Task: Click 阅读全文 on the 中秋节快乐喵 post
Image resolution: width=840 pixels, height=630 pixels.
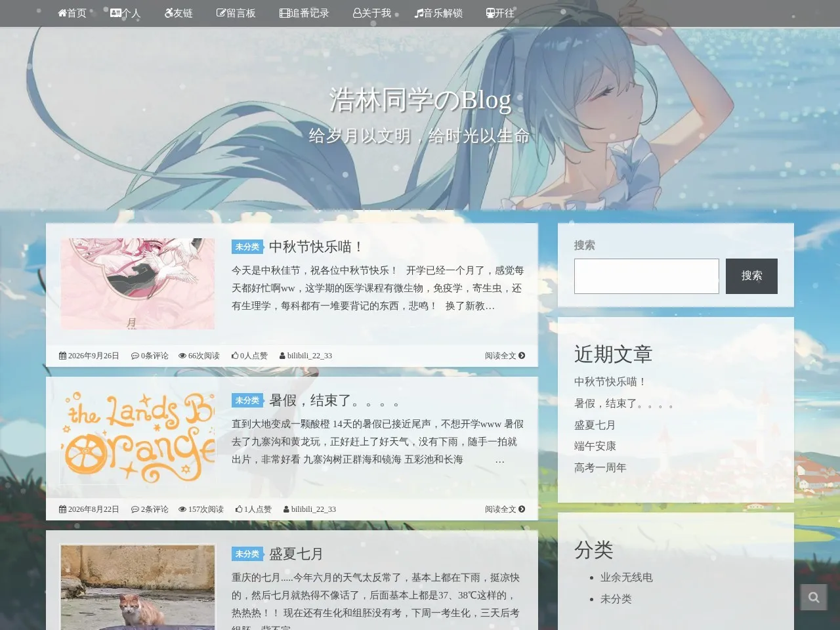Action: coord(501,356)
